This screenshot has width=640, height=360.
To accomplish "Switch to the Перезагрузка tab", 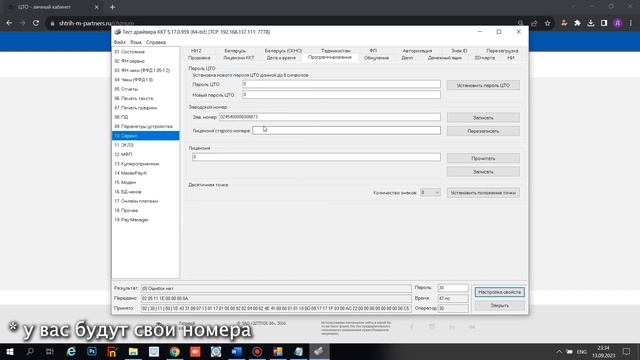I will click(x=502, y=51).
